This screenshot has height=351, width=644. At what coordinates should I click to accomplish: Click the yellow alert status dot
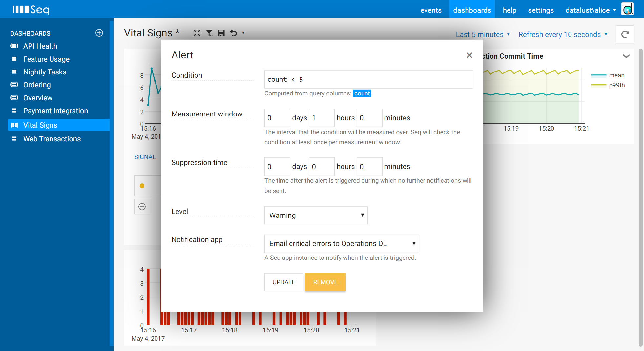[142, 186]
